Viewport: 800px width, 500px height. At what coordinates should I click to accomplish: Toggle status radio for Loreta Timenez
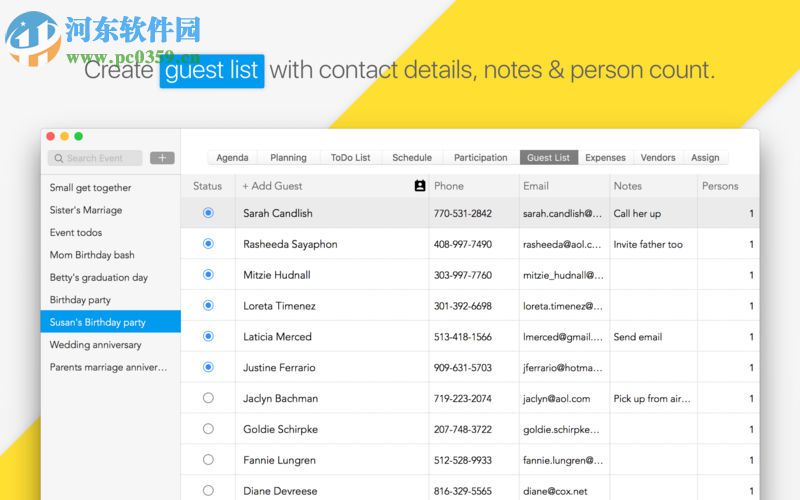pyautogui.click(x=208, y=305)
